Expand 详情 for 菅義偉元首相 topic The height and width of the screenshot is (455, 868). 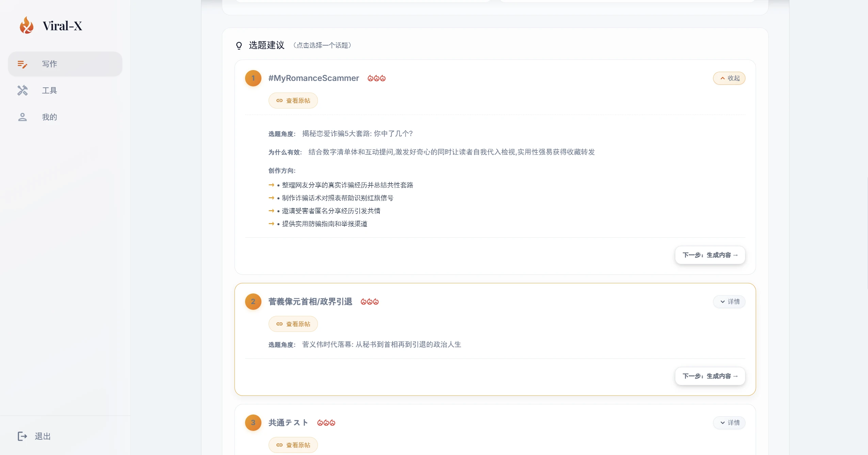click(729, 302)
